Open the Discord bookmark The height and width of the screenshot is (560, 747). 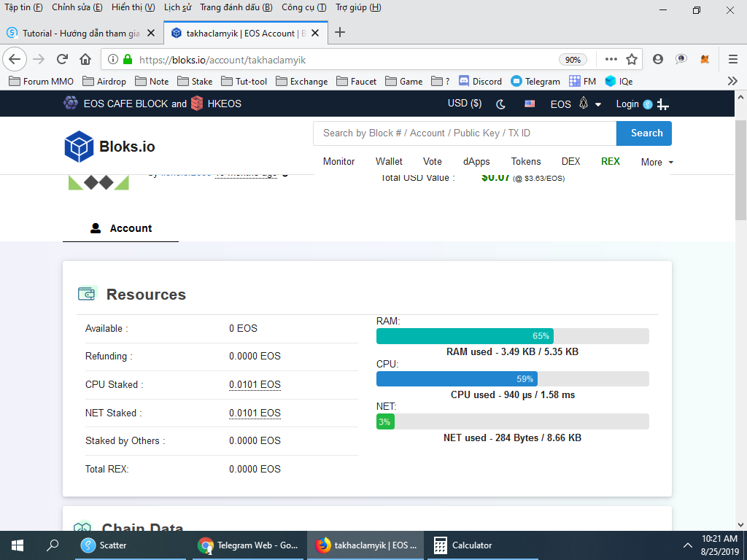click(x=480, y=82)
